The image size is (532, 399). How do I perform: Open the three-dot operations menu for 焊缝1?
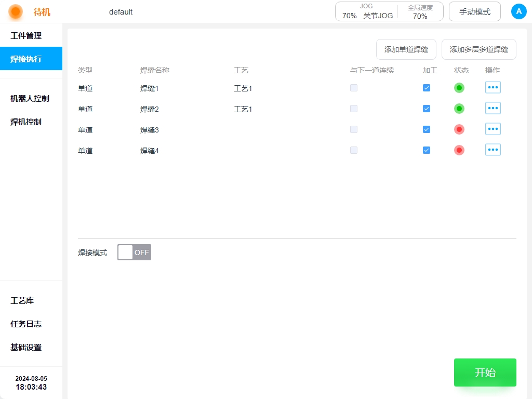[x=493, y=87]
